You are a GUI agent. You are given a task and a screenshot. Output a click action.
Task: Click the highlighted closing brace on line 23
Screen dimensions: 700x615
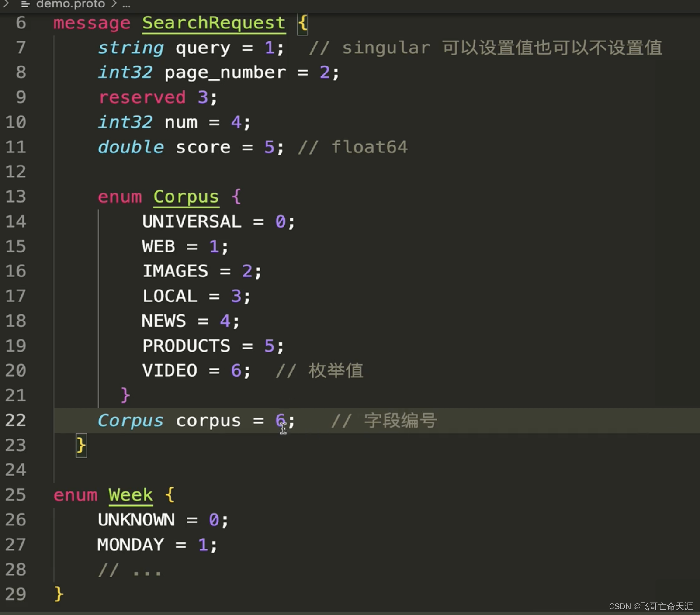click(x=81, y=446)
